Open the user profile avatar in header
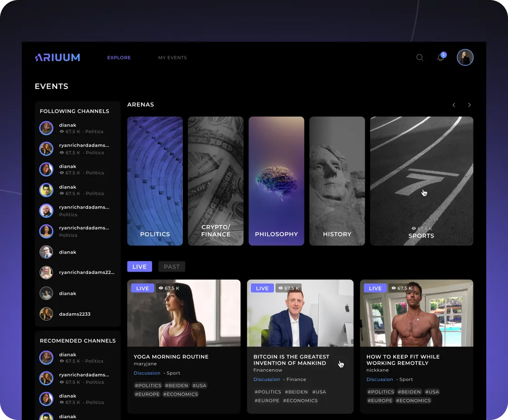The width and height of the screenshot is (508, 420). [x=465, y=57]
